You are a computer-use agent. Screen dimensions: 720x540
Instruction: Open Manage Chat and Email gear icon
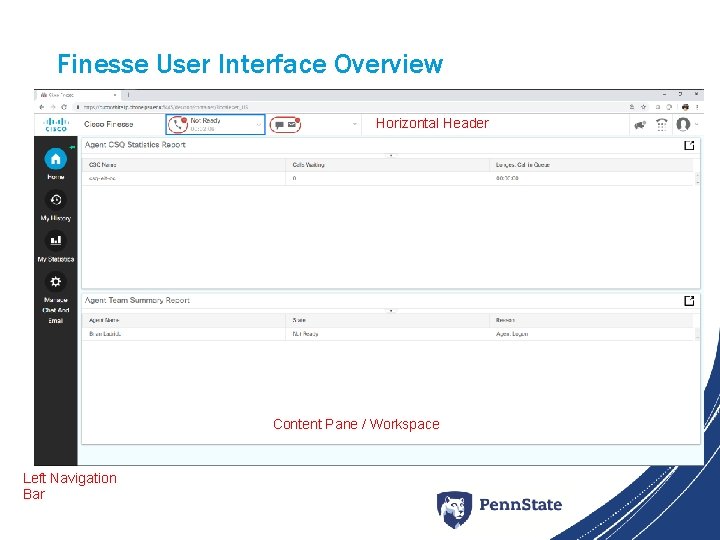[56, 281]
